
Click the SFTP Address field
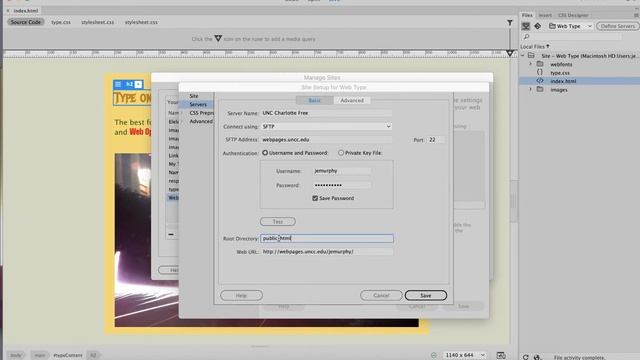(326, 140)
